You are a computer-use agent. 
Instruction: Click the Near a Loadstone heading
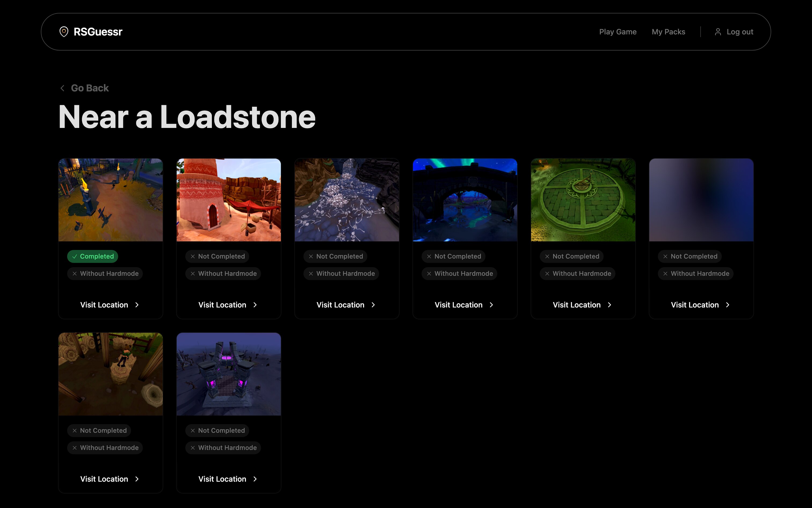coord(187,117)
